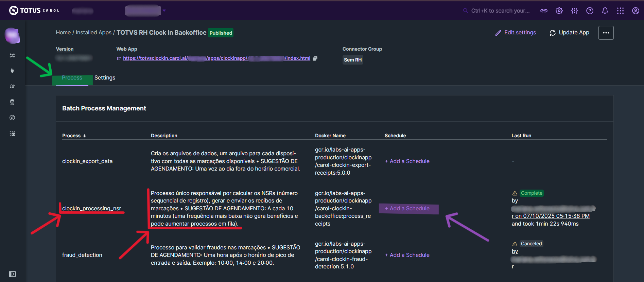The height and width of the screenshot is (282, 644).
Task: Open last run details dated 07/10/2025
Action: (551, 216)
